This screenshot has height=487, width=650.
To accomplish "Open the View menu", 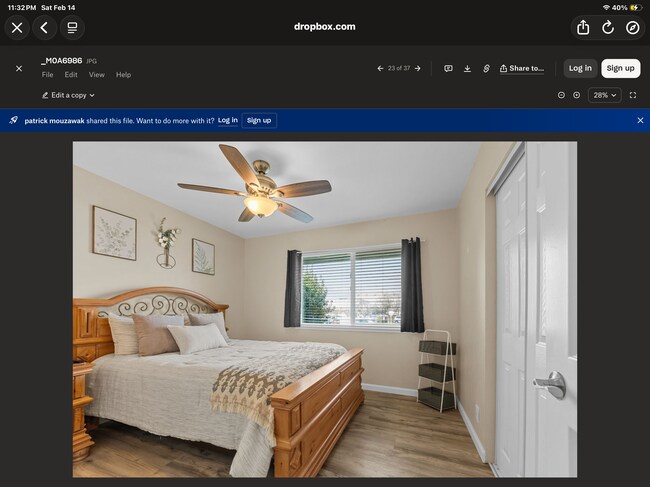I will tap(96, 75).
